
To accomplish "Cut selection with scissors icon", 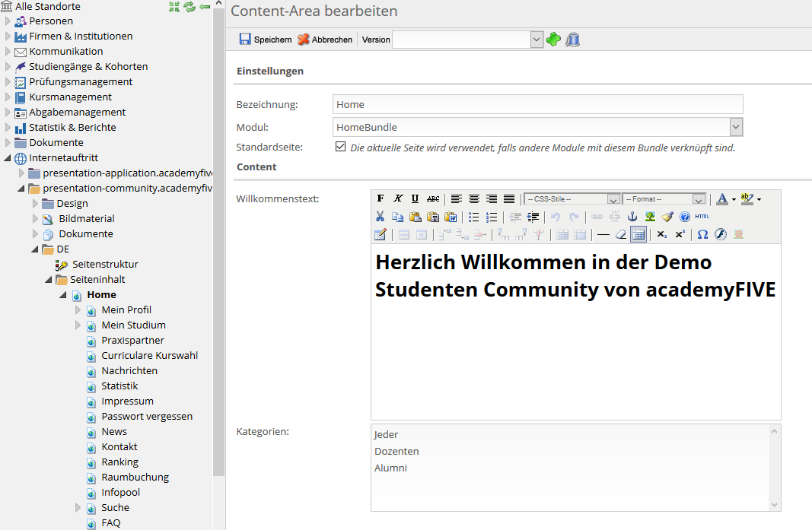I will tap(380, 217).
